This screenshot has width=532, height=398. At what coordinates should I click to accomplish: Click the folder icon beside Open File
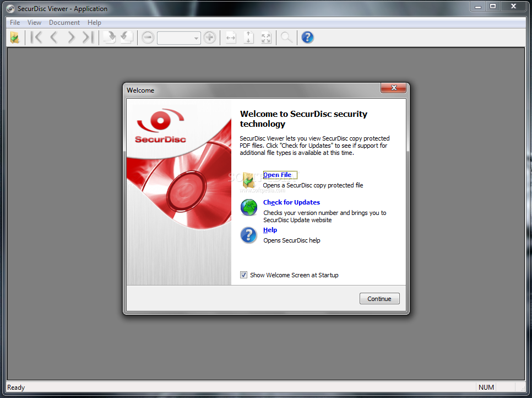[x=249, y=180]
